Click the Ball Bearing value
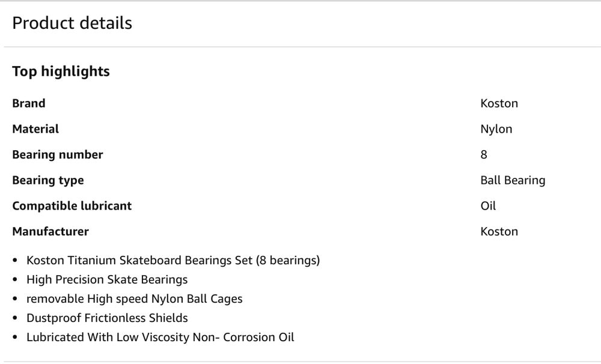Screen dimensions: 601x364 (513, 180)
